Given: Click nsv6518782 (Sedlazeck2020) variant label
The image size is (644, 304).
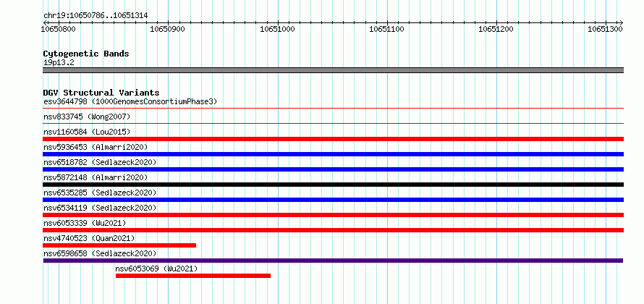Looking at the screenshot, I should 100,162.
